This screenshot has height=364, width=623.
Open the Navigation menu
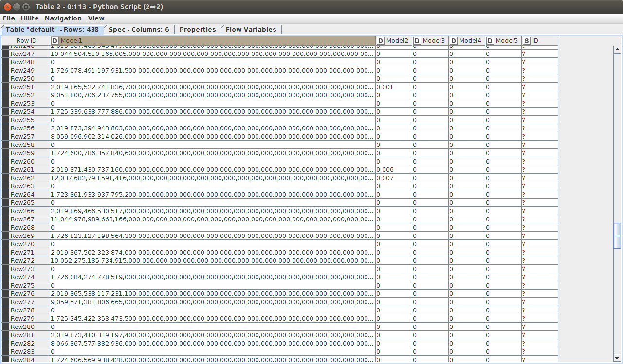pyautogui.click(x=63, y=18)
